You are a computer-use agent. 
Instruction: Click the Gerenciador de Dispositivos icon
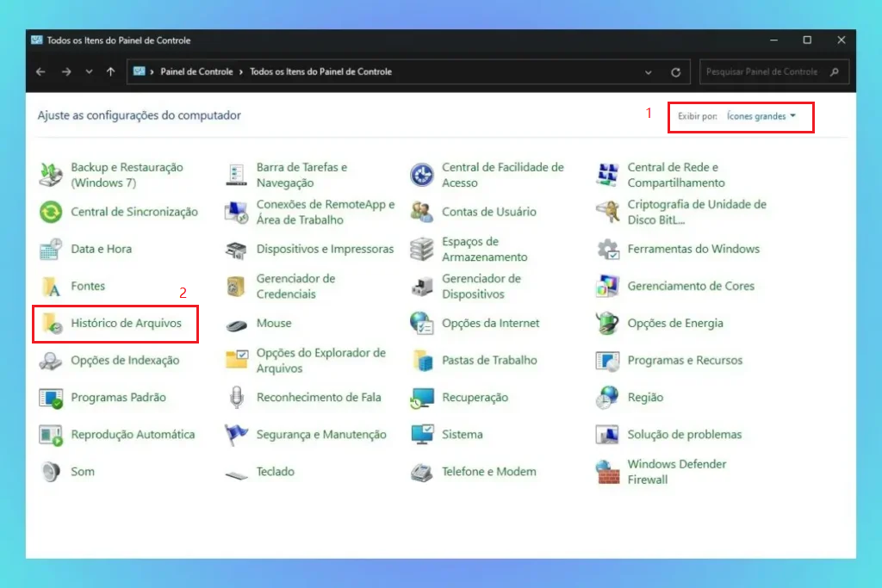coord(422,286)
